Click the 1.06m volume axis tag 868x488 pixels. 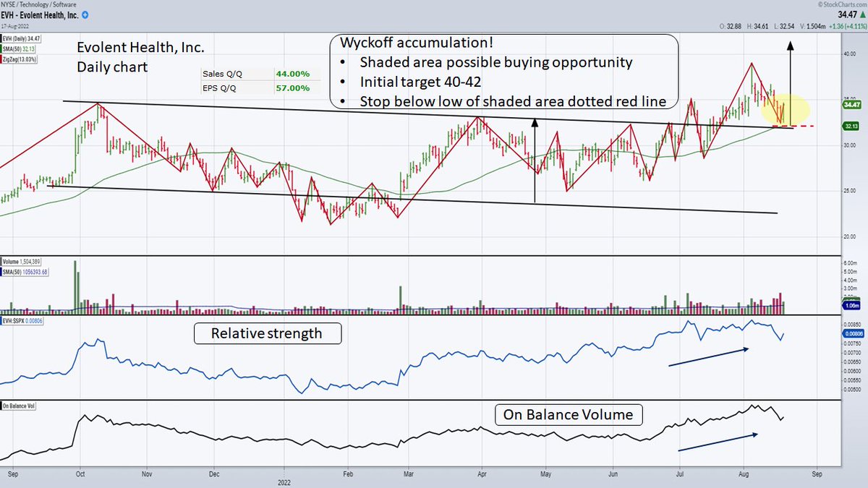click(850, 306)
